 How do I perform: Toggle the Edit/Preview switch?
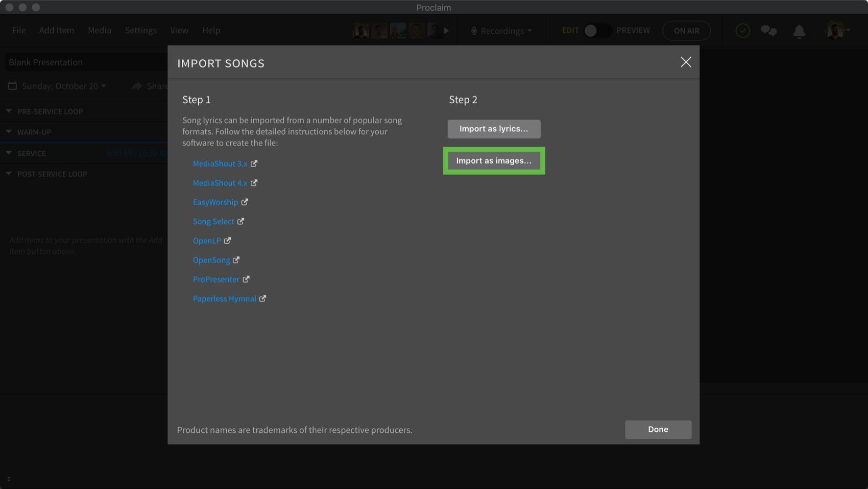pyautogui.click(x=597, y=31)
